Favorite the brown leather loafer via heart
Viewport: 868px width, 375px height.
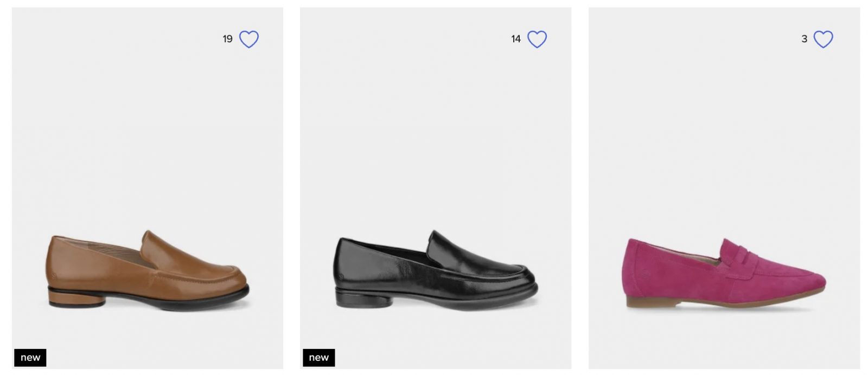pyautogui.click(x=249, y=39)
